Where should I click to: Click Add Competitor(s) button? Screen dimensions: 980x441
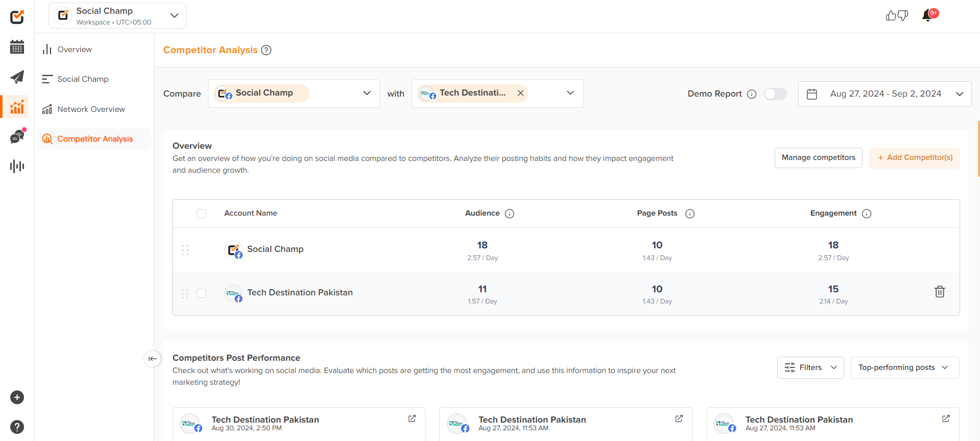point(914,158)
